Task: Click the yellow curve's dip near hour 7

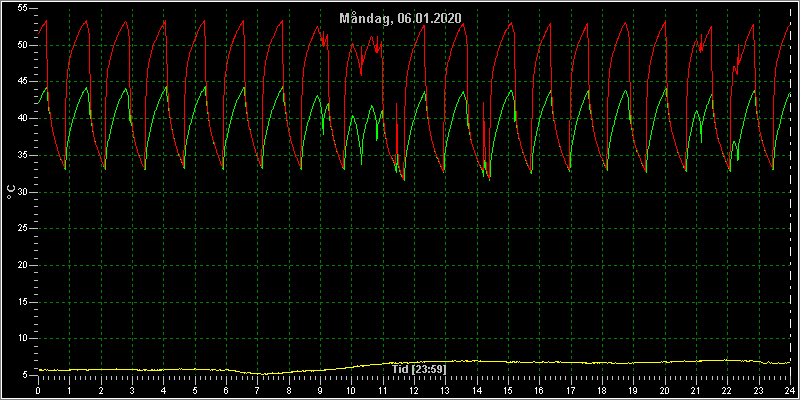Action: coord(264,373)
